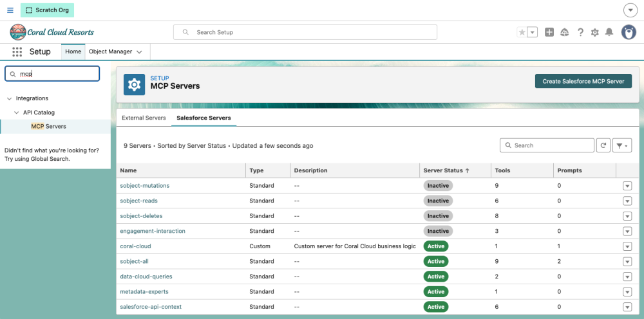The height and width of the screenshot is (319, 644).
Task: Open row actions for sobject-reads
Action: (x=627, y=201)
